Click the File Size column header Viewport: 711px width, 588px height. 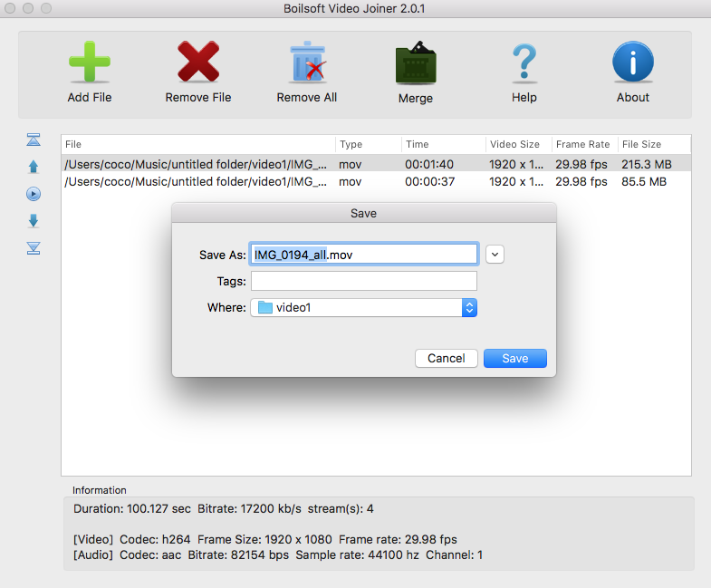654,144
